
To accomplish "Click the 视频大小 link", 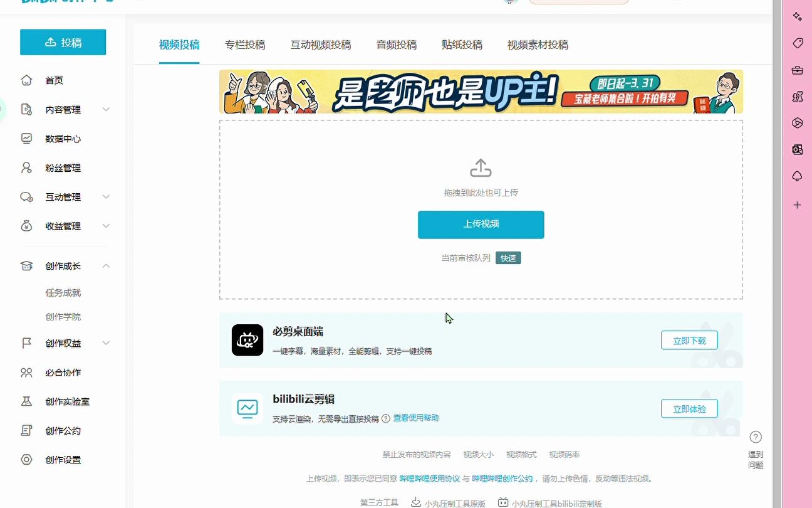I will tap(479, 455).
